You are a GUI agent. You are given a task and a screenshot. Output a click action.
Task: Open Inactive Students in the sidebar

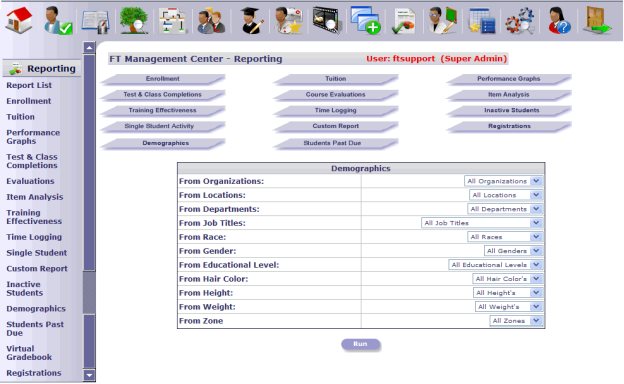(x=25, y=289)
